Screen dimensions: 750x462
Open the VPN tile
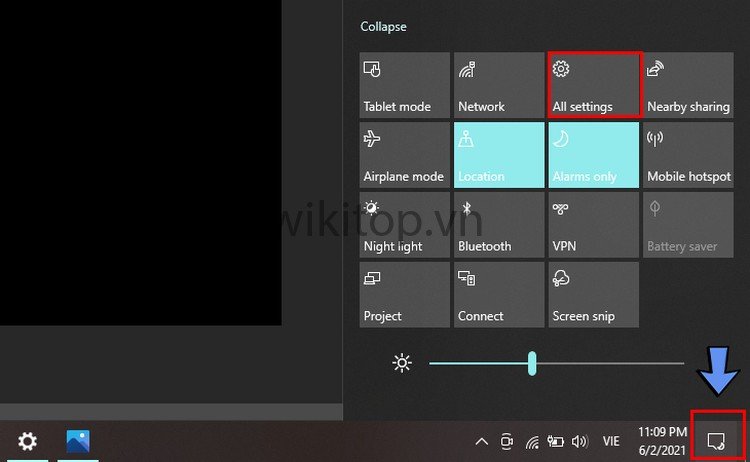coord(593,225)
